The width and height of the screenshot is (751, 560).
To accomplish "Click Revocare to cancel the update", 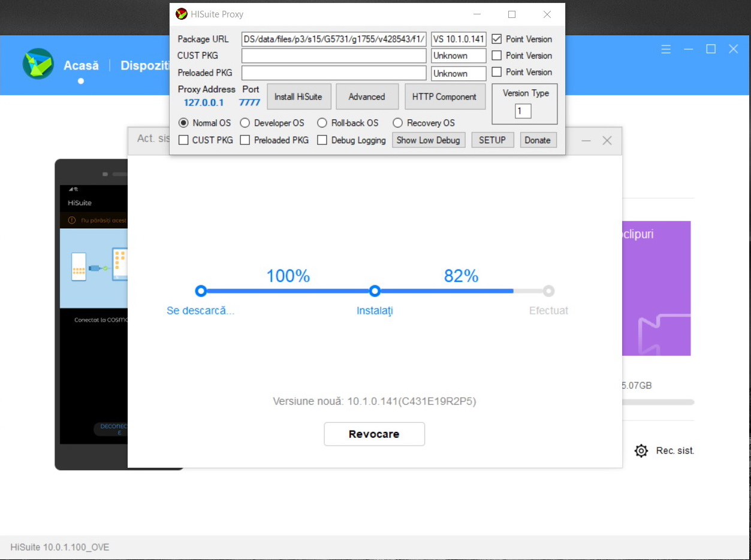I will [x=374, y=434].
